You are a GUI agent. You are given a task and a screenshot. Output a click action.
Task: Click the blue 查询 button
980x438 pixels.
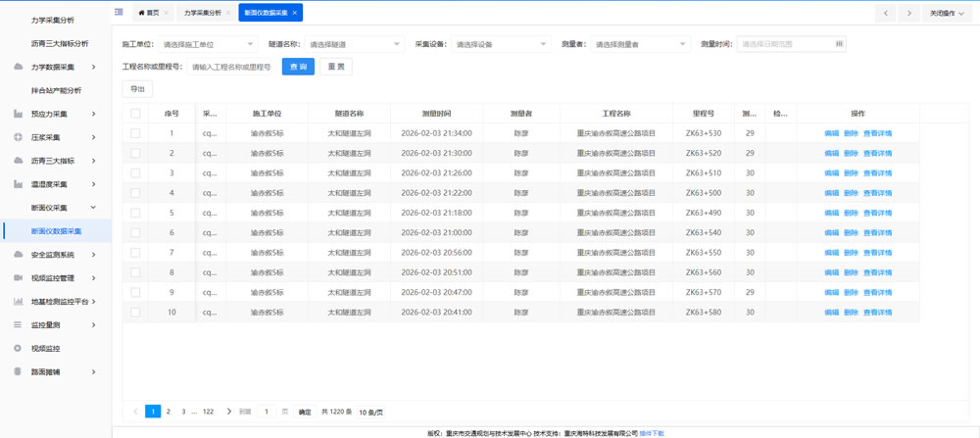click(x=298, y=67)
